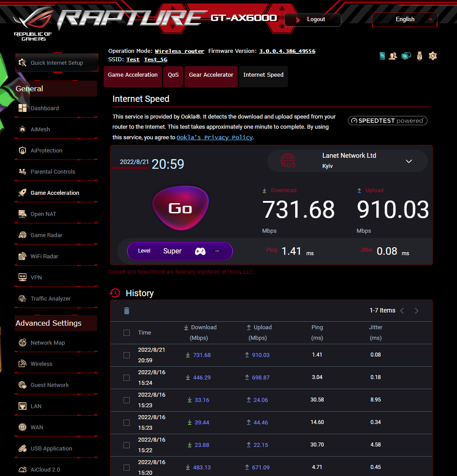Click the gamepad icon in Level bar
This screenshot has height=476, width=457.
coord(200,251)
